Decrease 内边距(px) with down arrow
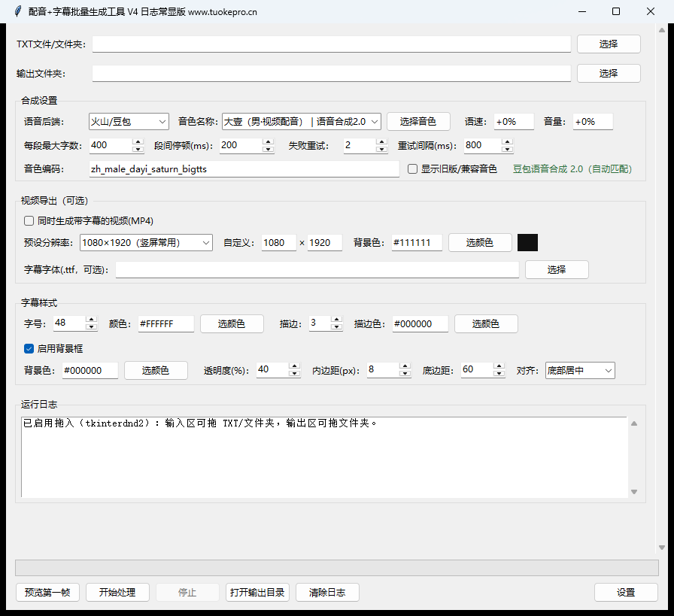 click(x=405, y=374)
